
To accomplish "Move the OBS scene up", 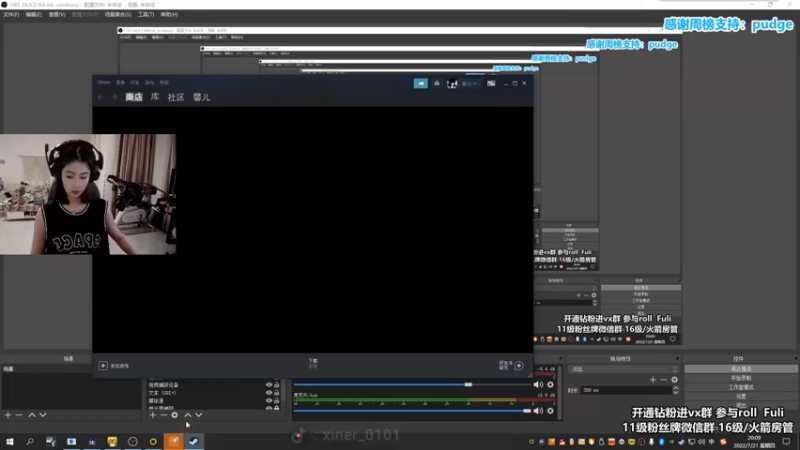I will click(x=32, y=415).
